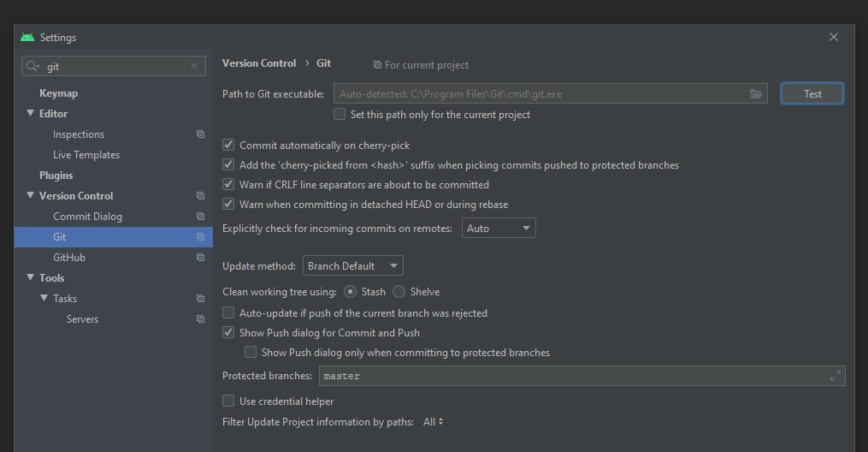Expand the Protected branches field arrow icon
This screenshot has height=452, width=868.
coord(836,376)
